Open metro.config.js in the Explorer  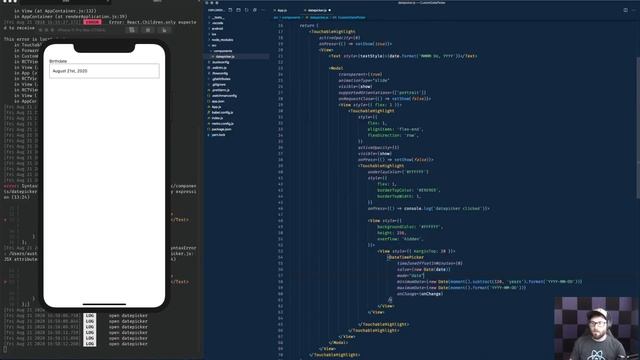223,124
